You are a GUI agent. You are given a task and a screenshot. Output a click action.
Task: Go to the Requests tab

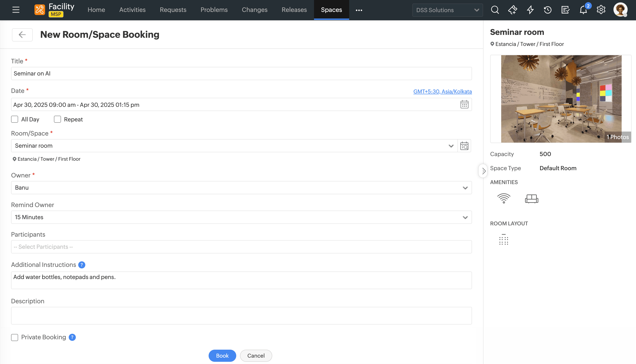point(173,10)
